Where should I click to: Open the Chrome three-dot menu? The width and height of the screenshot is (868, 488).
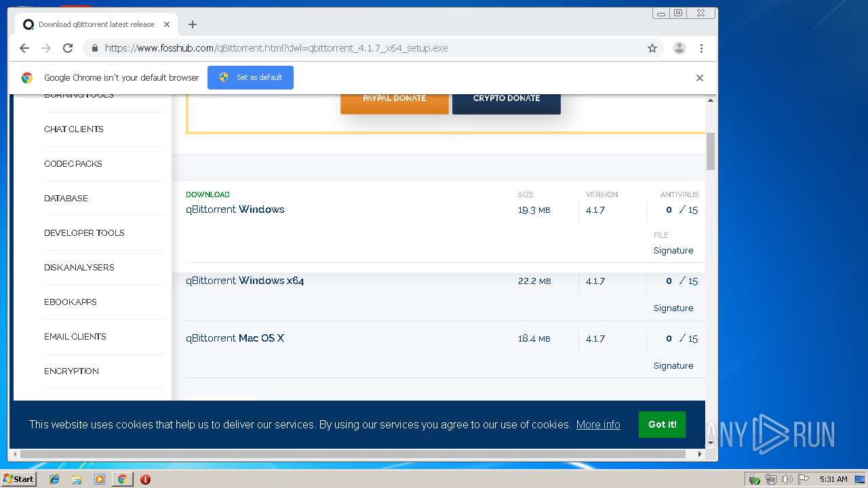(x=701, y=48)
